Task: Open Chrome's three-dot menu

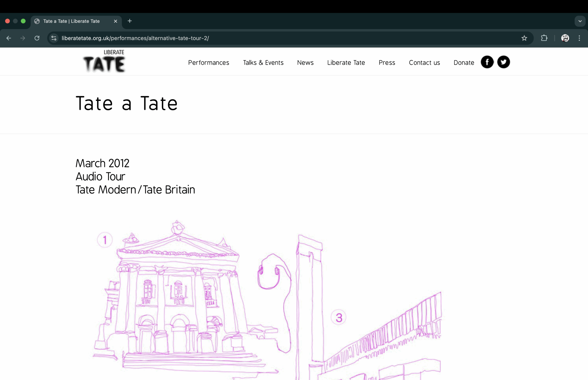Action: [579, 38]
